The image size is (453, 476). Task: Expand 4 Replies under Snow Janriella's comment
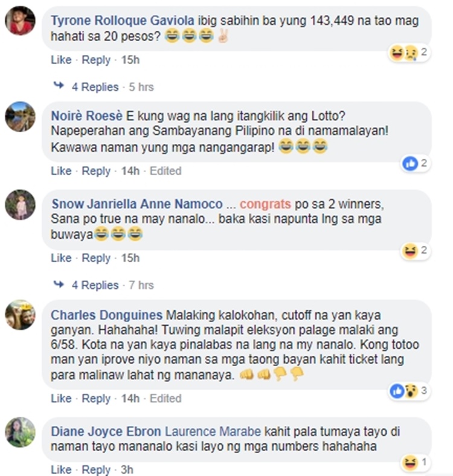pyautogui.click(x=95, y=285)
